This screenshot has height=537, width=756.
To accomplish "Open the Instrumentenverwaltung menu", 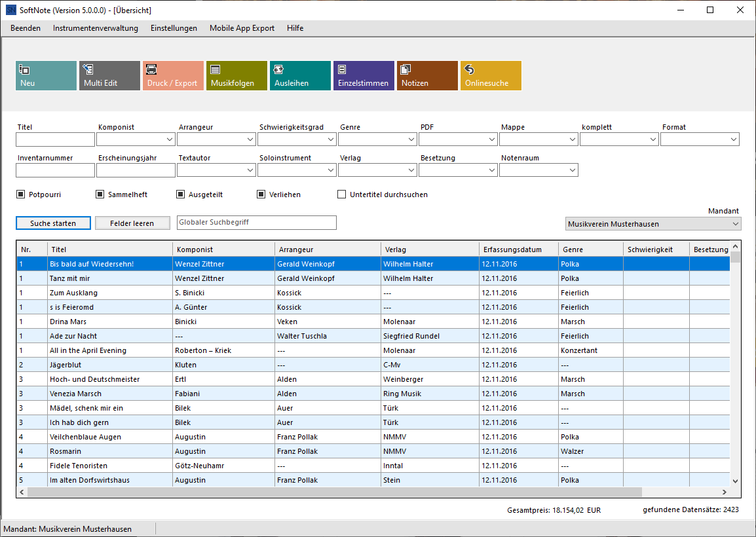I will tap(96, 28).
